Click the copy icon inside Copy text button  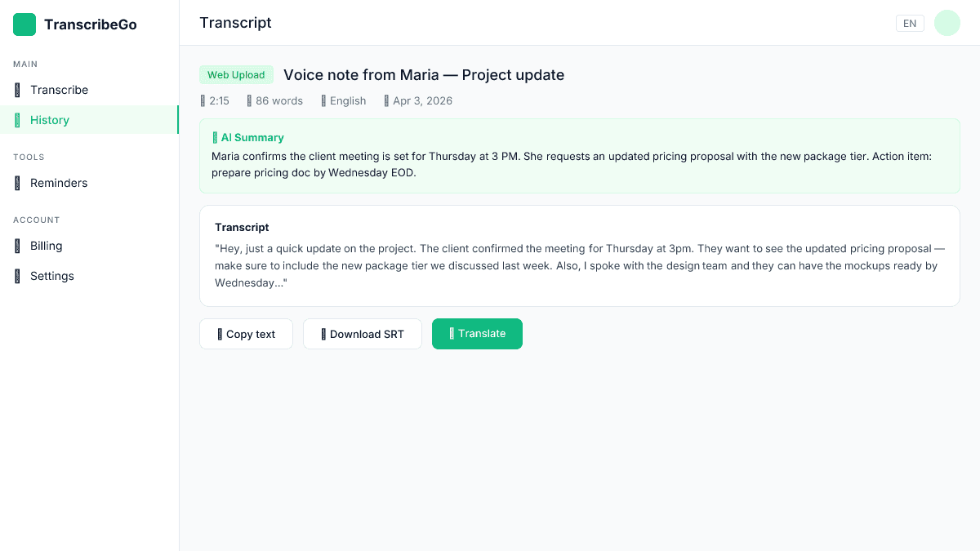(220, 334)
